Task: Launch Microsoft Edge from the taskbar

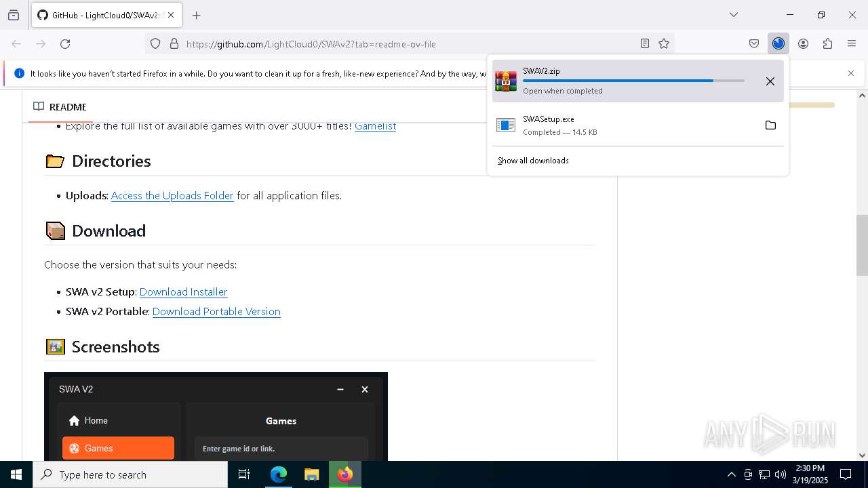Action: coord(279,474)
